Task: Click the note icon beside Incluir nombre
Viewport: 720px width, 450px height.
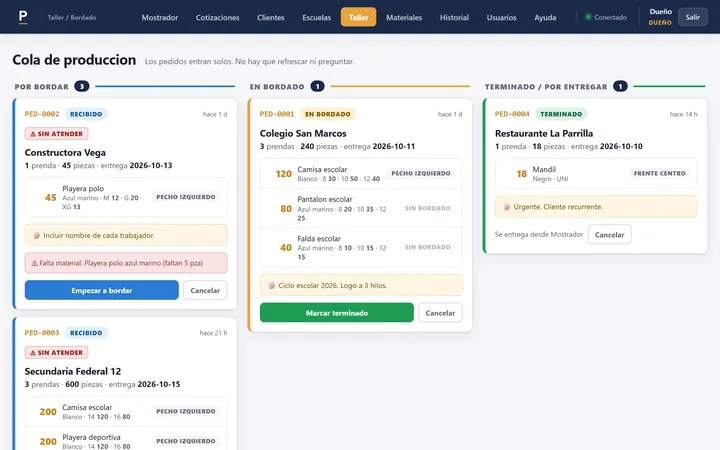Action: pyautogui.click(x=37, y=236)
